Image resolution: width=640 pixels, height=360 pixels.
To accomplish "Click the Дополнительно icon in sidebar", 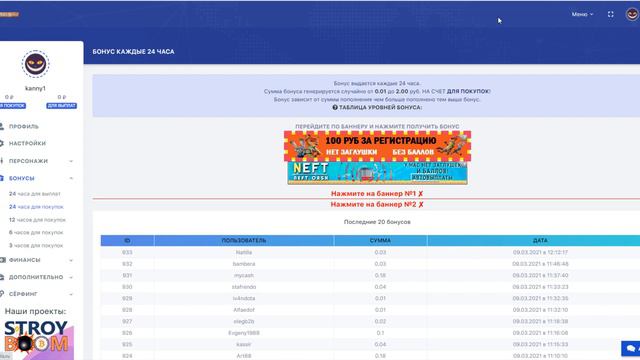I will tap(2, 277).
